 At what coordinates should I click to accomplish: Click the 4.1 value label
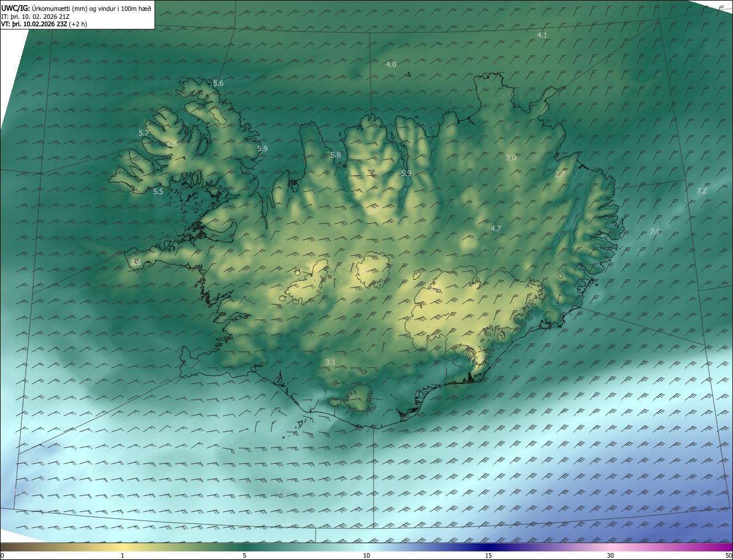542,36
